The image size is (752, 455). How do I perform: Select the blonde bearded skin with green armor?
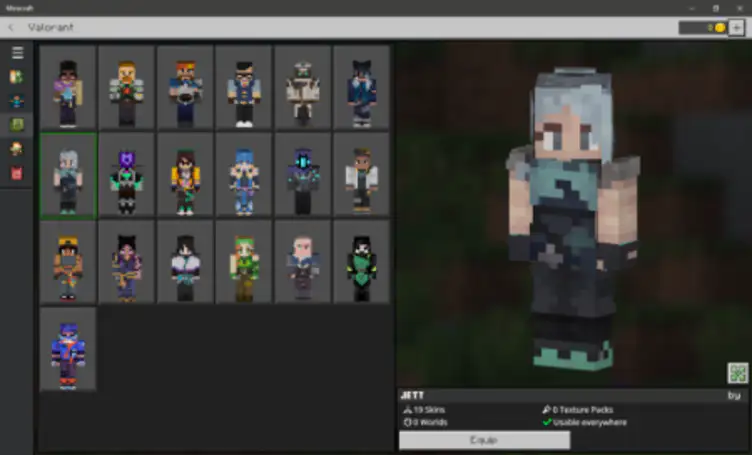(127, 88)
